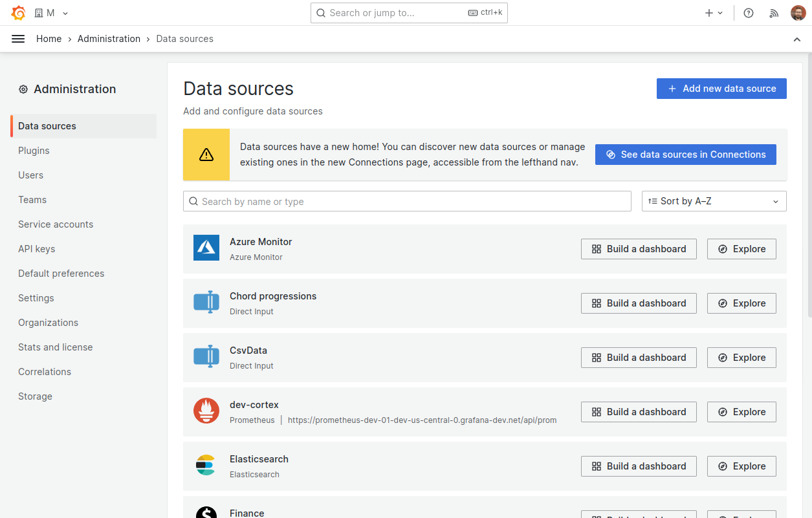Viewport: 812px width, 518px height.
Task: Click the Administration gear icon
Action: (x=23, y=89)
